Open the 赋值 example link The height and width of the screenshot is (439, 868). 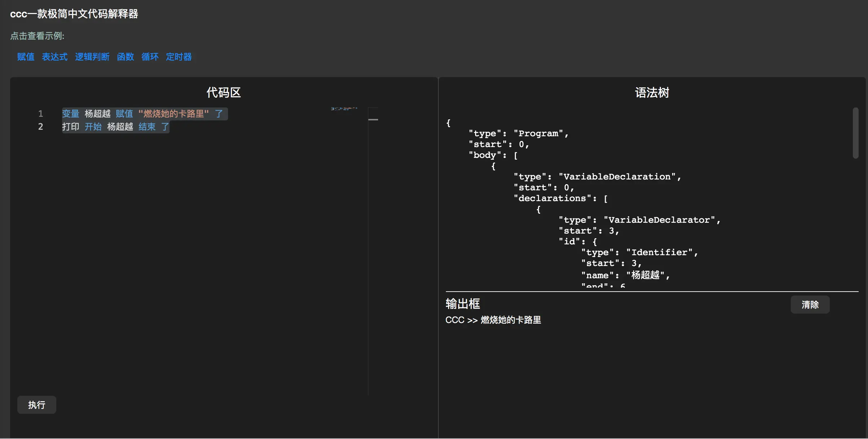[26, 57]
